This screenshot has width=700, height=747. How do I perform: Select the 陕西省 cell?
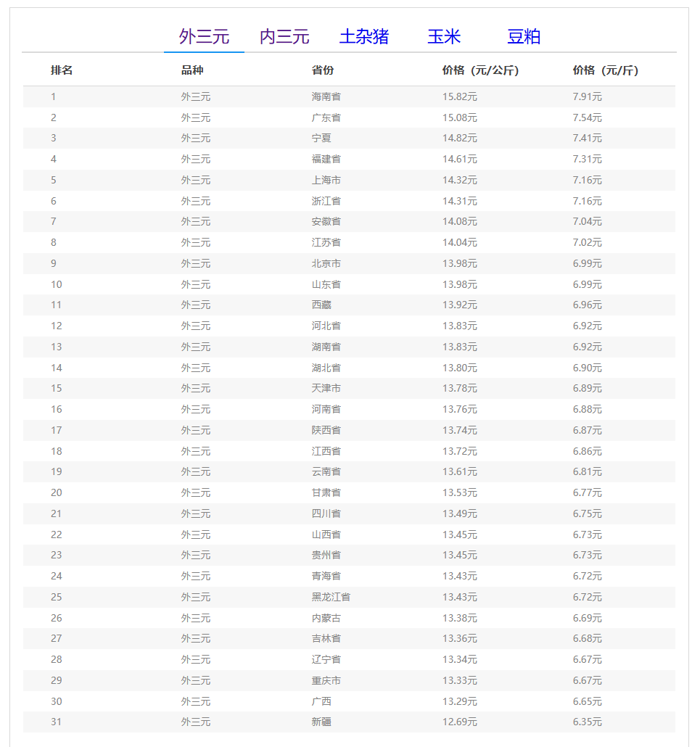coord(326,430)
